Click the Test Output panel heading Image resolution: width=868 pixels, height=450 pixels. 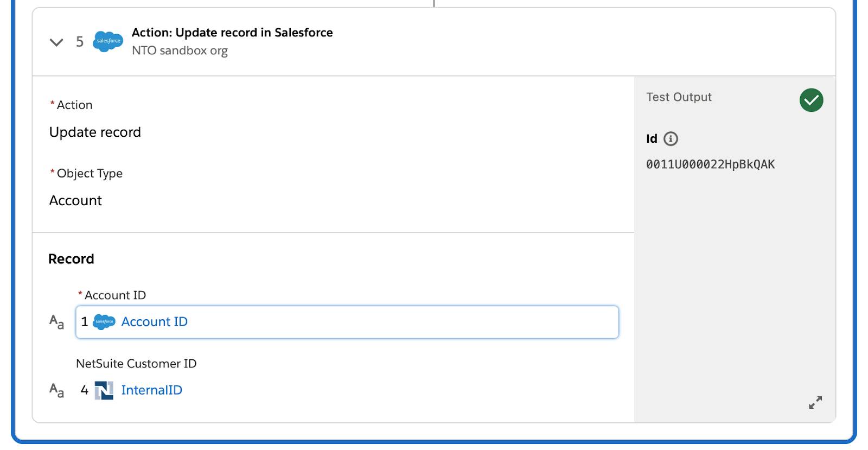coord(679,97)
